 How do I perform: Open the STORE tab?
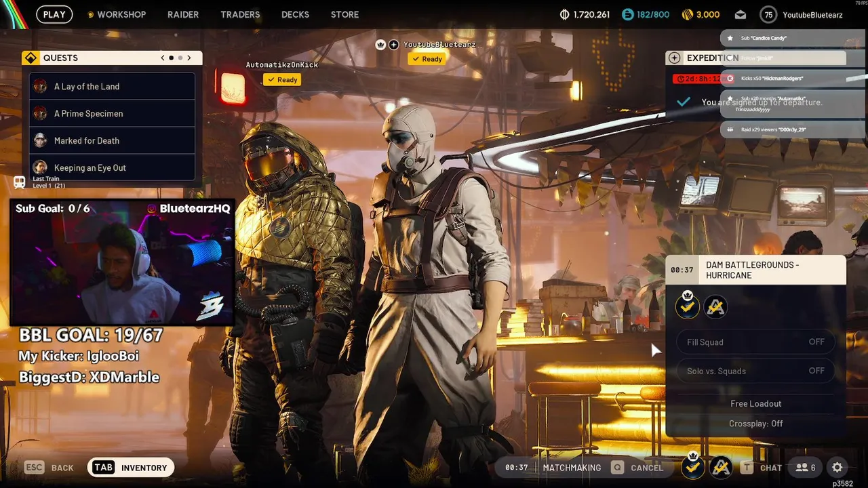344,14
